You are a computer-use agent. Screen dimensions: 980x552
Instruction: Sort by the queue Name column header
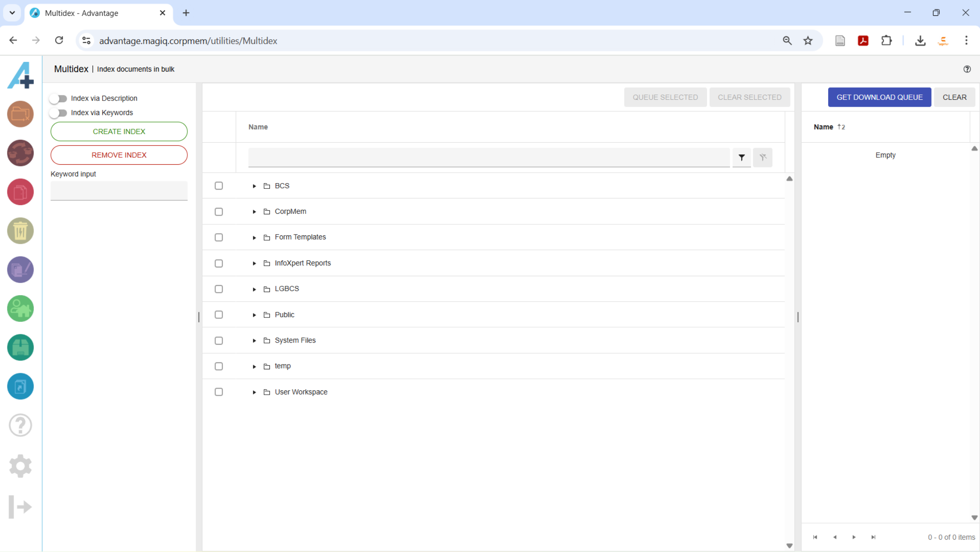[x=823, y=127]
